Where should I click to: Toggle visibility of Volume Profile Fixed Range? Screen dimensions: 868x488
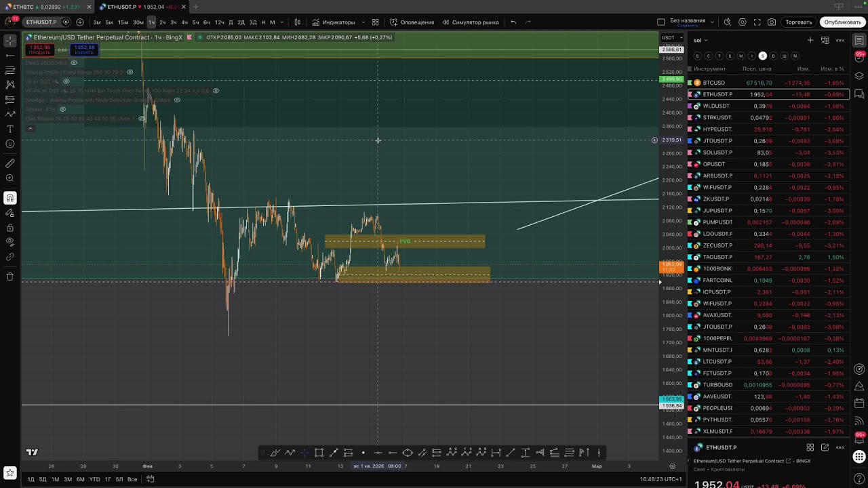pos(131,72)
